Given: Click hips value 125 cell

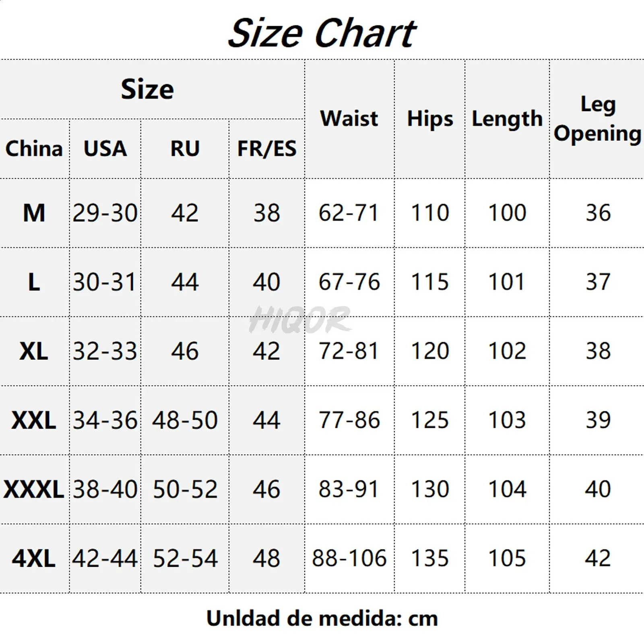Looking at the screenshot, I should 430,420.
